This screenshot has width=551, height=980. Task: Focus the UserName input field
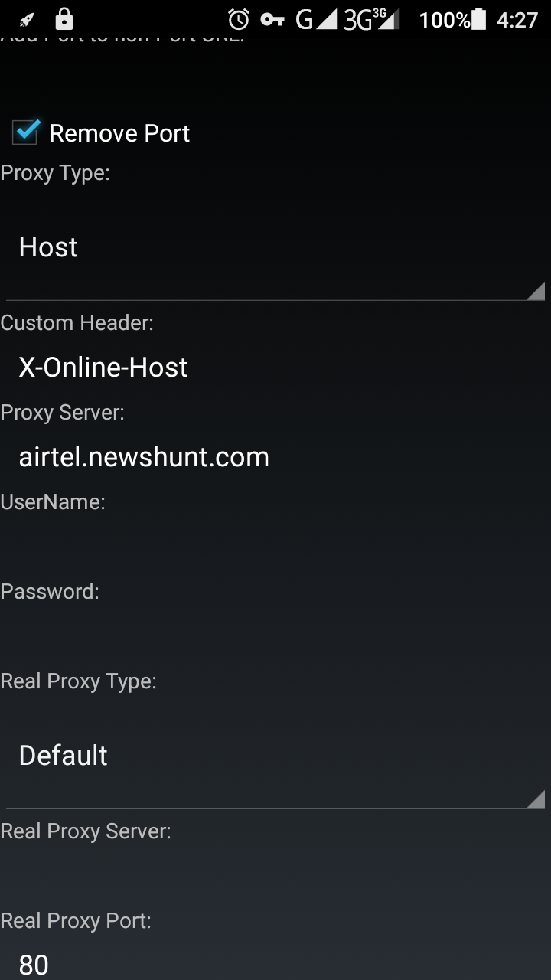click(275, 547)
